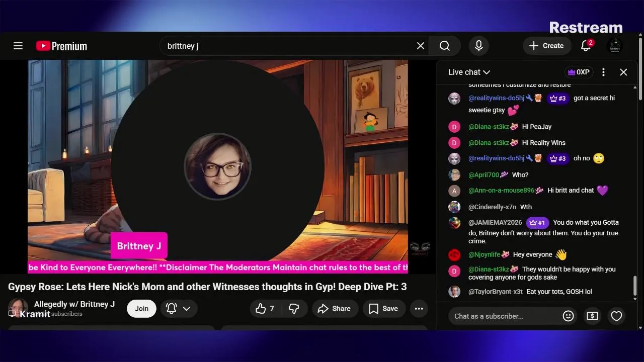Click @JAMIEMAY2026 username in chat
The height and width of the screenshot is (362, 644).
point(495,223)
